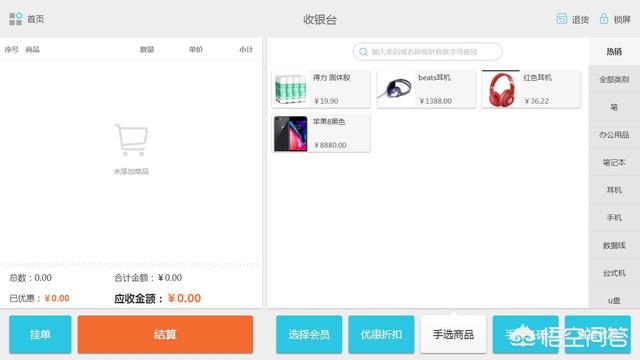Click the 合计金额 ¥0.00 text

coord(148,278)
